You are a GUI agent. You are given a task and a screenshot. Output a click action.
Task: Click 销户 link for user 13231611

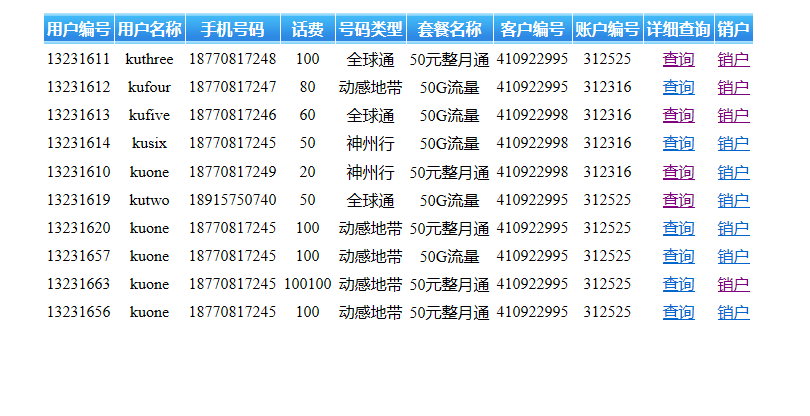pyautogui.click(x=733, y=59)
